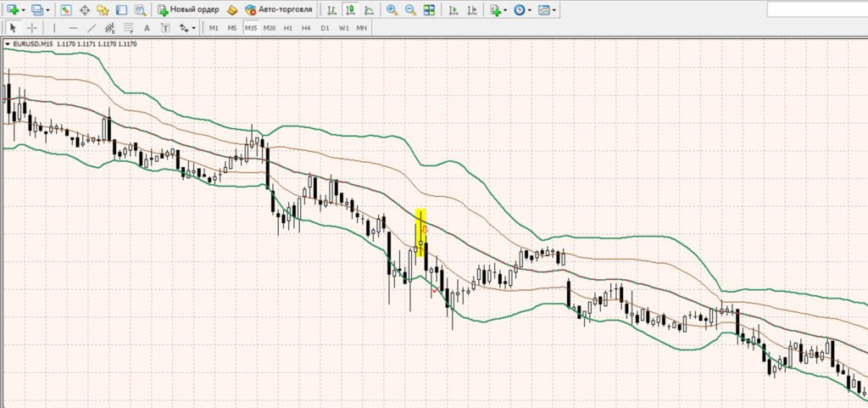Switch to H1 timeframe
Screen dimensions: 868x408
[x=288, y=28]
